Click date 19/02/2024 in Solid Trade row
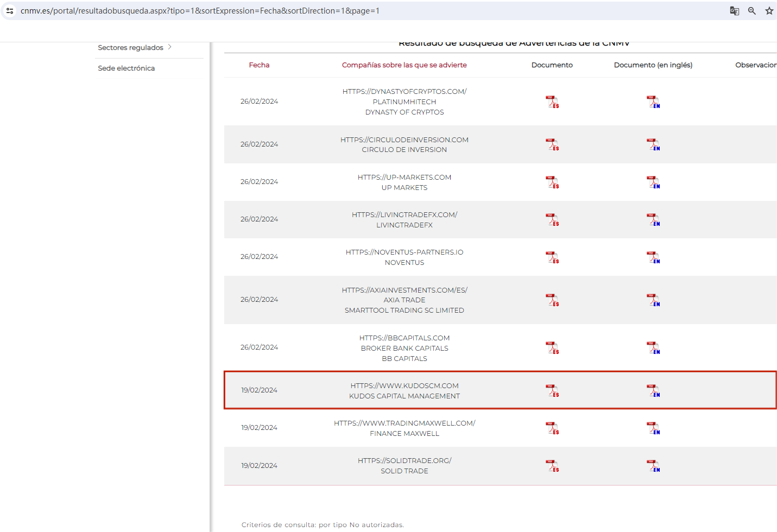777x532 pixels. [x=259, y=466]
